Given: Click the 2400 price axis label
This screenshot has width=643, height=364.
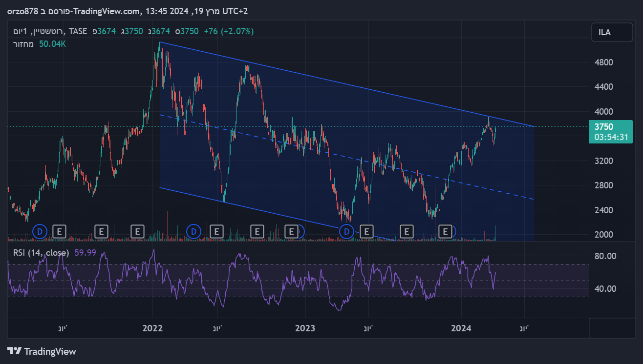Looking at the screenshot, I should point(604,210).
